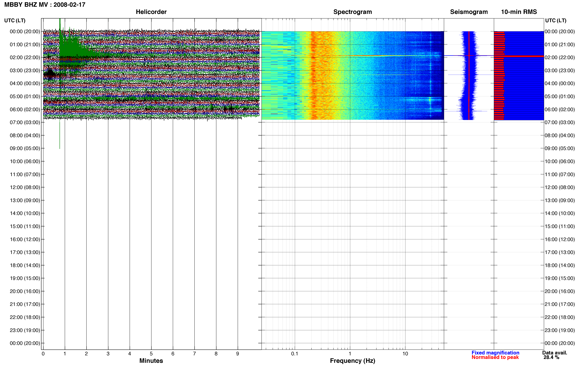Click the 10-min RMS panel heading
Viewport: 588px width, 368px height.
click(519, 12)
